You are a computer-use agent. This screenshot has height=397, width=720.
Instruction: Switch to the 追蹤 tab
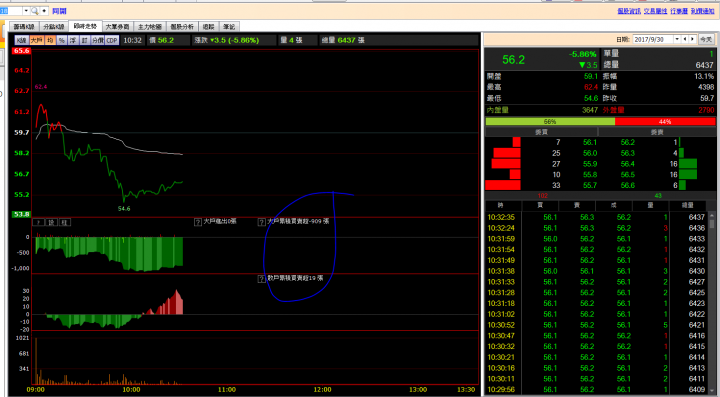[208, 27]
